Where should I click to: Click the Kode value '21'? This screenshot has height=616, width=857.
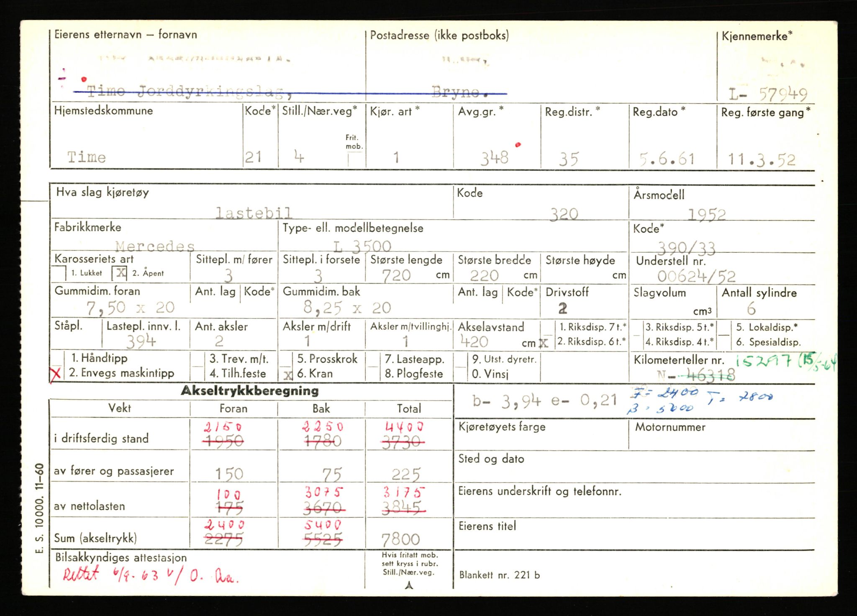(x=253, y=157)
